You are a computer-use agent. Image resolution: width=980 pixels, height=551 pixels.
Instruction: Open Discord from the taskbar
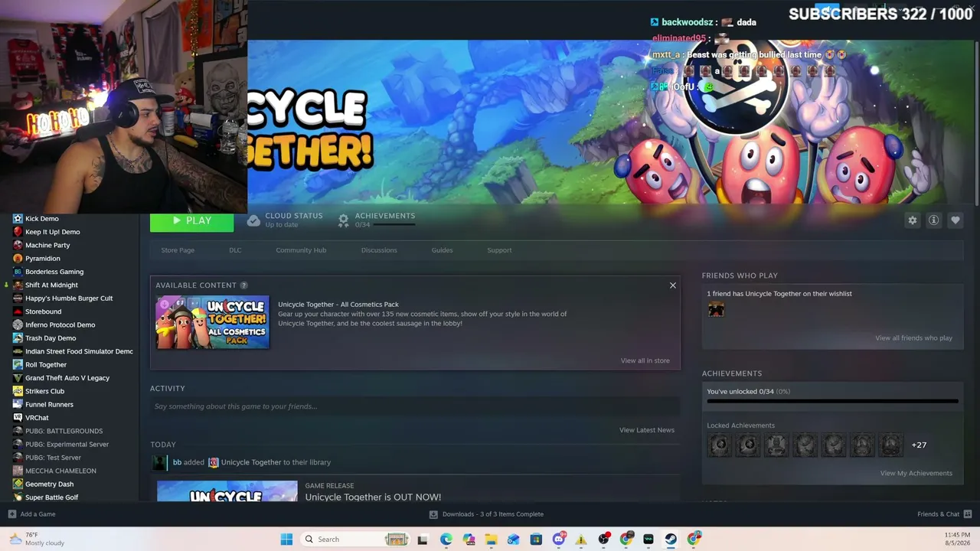point(559,540)
